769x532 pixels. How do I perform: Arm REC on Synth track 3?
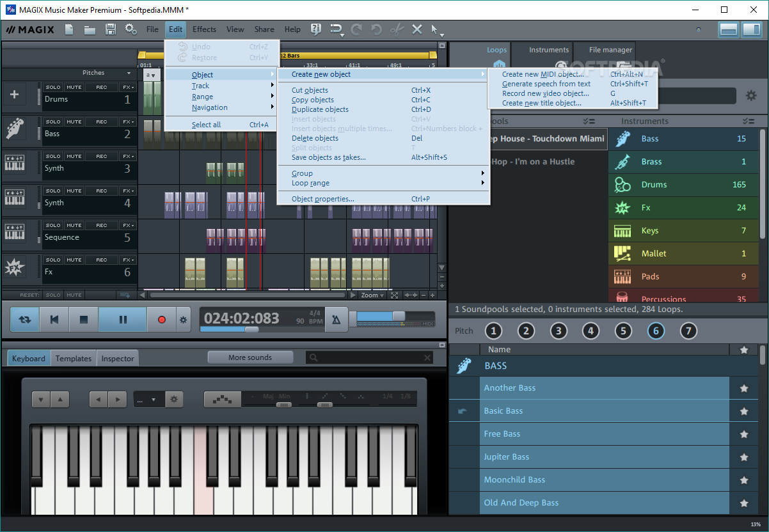click(102, 156)
